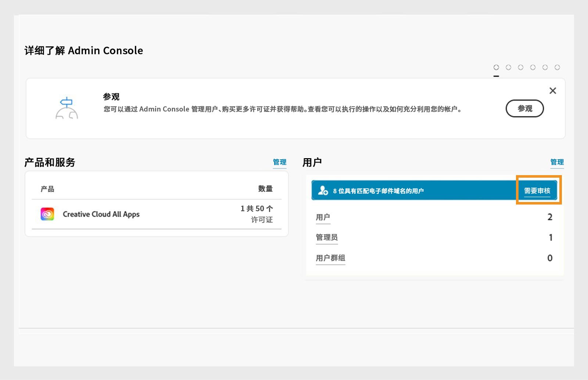Open 管理 link for 产品和服务
588x380 pixels.
tap(279, 162)
